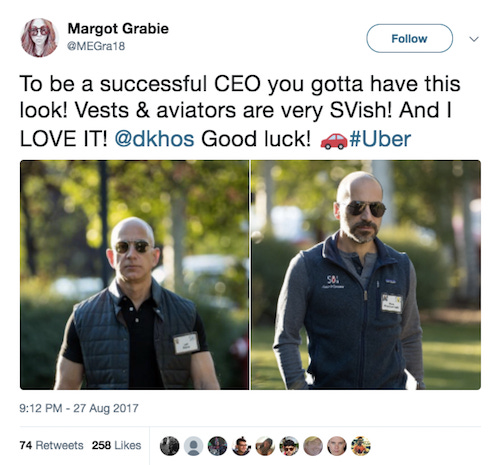Screen dimensions: 500x465
Task: Open the 9:12 PM - 27 Aug 2017 timestamp
Action: coord(79,408)
